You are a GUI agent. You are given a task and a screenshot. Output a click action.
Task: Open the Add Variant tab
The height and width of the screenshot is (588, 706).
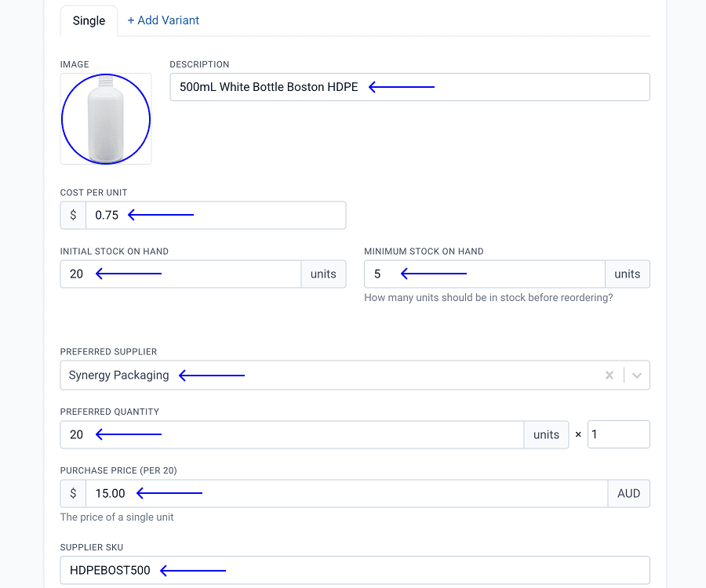coord(163,20)
